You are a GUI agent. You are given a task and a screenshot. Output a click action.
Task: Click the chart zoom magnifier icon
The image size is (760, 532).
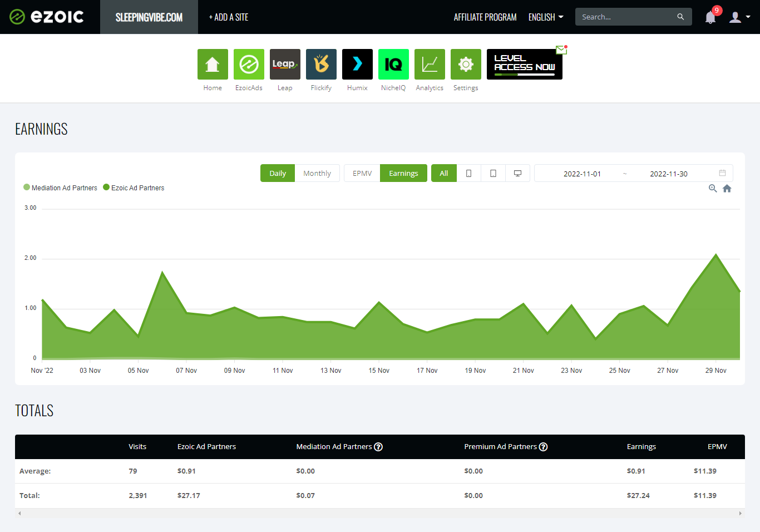pos(713,189)
